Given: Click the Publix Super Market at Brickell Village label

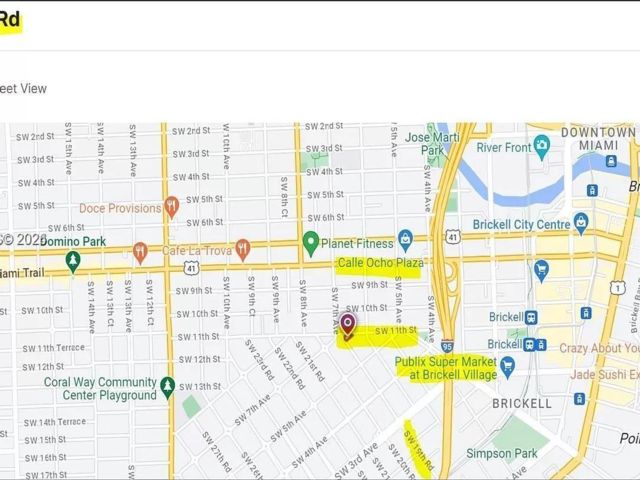Looking at the screenshot, I should click(x=446, y=368).
